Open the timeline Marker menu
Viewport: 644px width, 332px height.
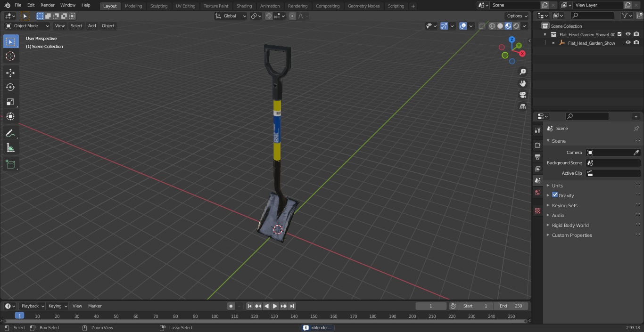(x=95, y=306)
